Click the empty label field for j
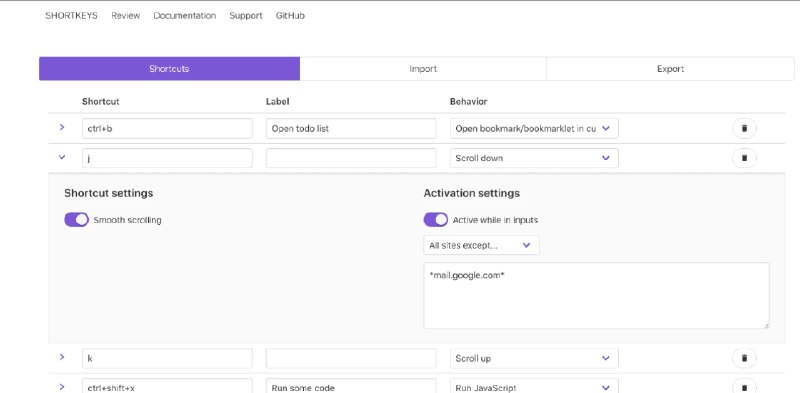Image resolution: width=800 pixels, height=393 pixels. [351, 158]
